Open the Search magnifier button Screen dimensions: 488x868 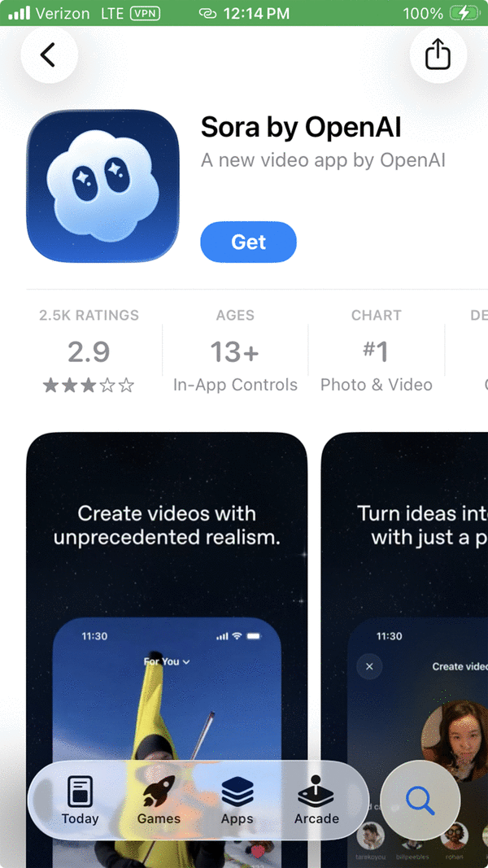coord(420,800)
